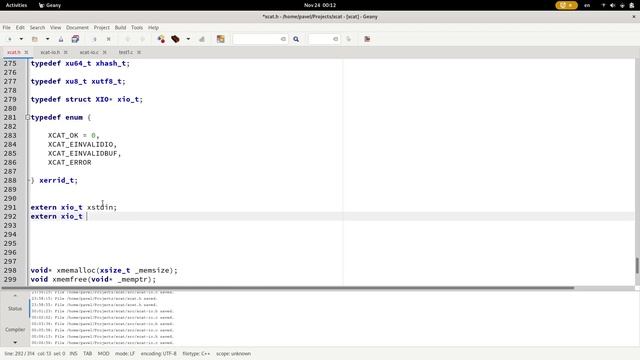The width and height of the screenshot is (640, 360).
Task: Click line number 291 in margin
Action: 10,207
